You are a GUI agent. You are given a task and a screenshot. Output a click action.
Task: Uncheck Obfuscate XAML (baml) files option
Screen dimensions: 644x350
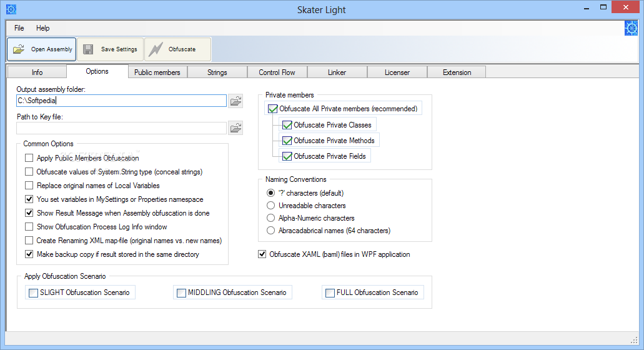pos(262,254)
